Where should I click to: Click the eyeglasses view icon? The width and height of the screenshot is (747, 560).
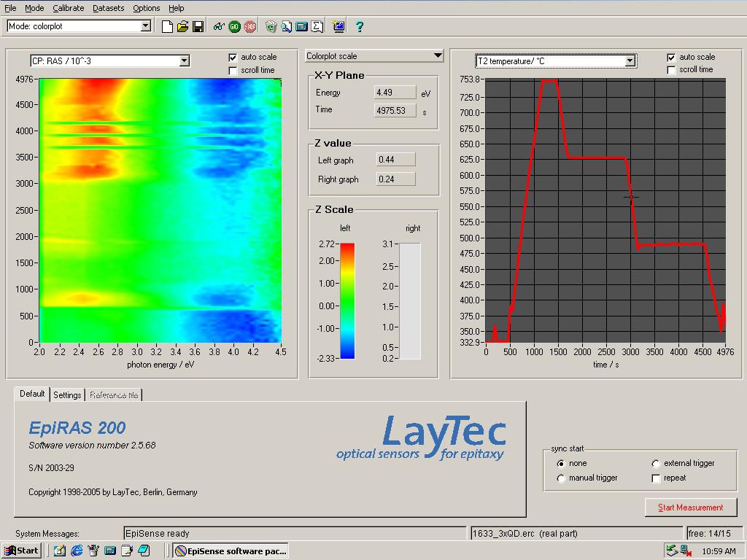(219, 27)
